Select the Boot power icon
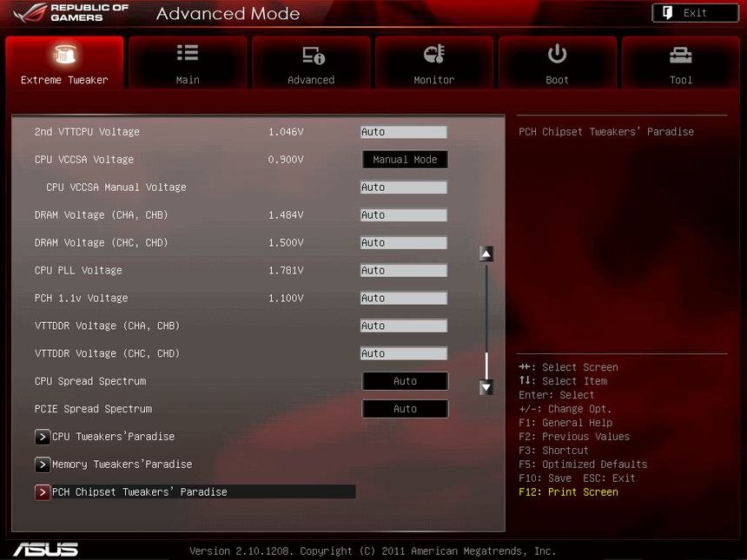The width and height of the screenshot is (747, 560). click(x=557, y=55)
